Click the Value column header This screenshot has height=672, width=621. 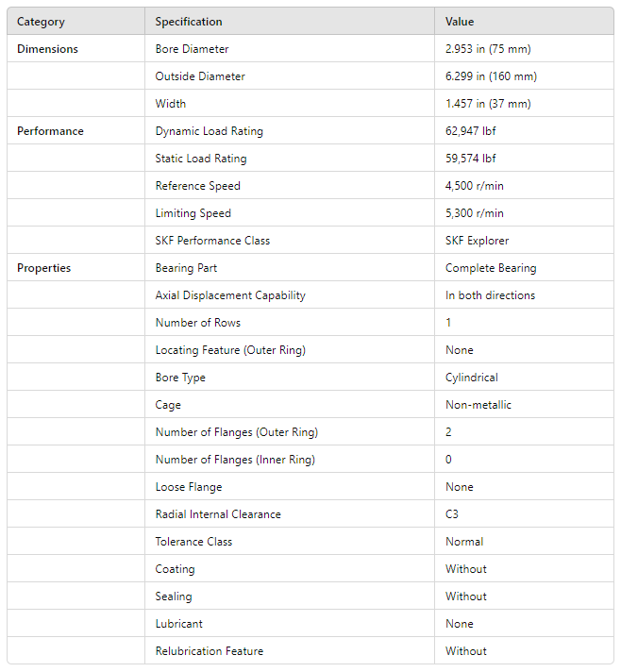[460, 22]
